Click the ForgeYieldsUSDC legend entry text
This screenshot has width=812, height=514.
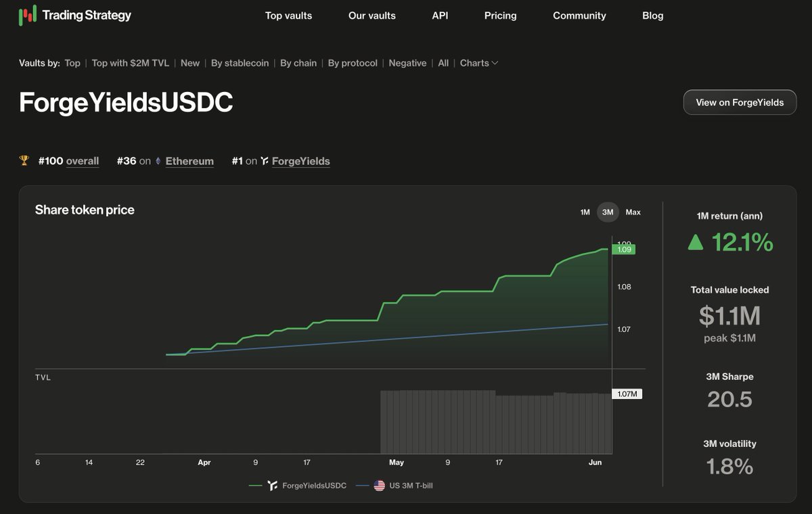click(x=314, y=486)
